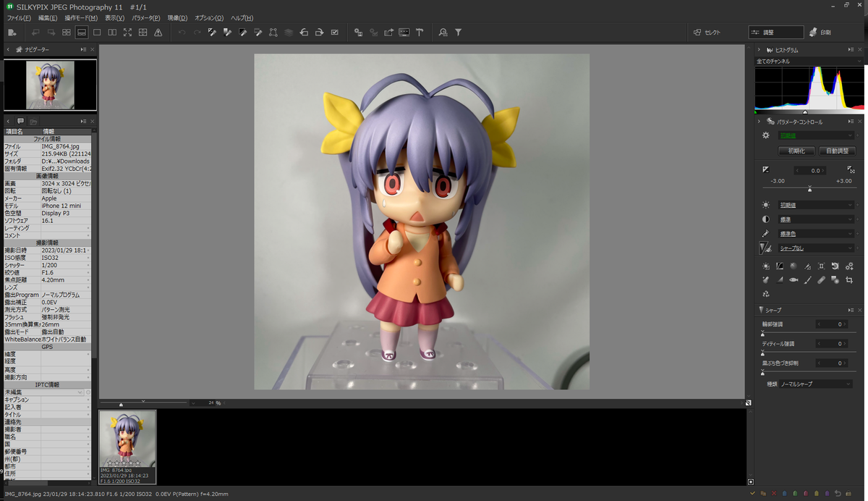This screenshot has width=868, height=501.
Task: Increase the 輪郭強調 value with right arrow
Action: 846,324
